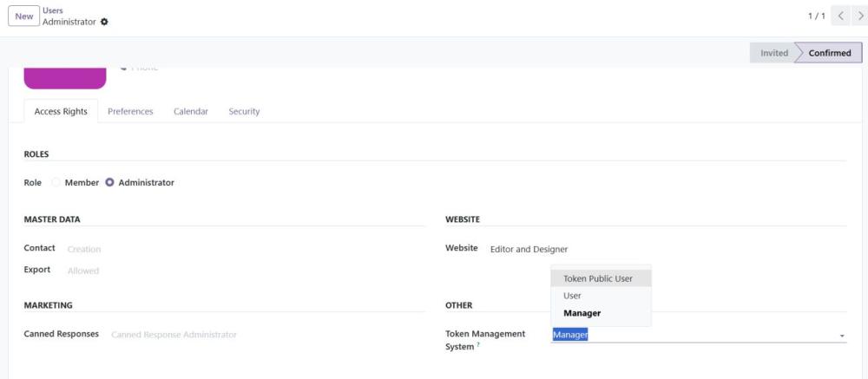Screen dimensions: 868x379
Task: Open the Security tab
Action: coord(244,111)
